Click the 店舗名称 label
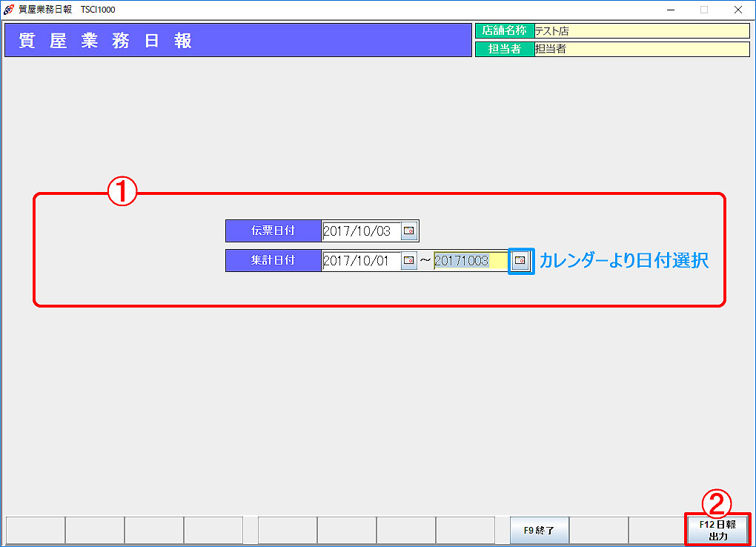756x547 pixels. point(505,31)
